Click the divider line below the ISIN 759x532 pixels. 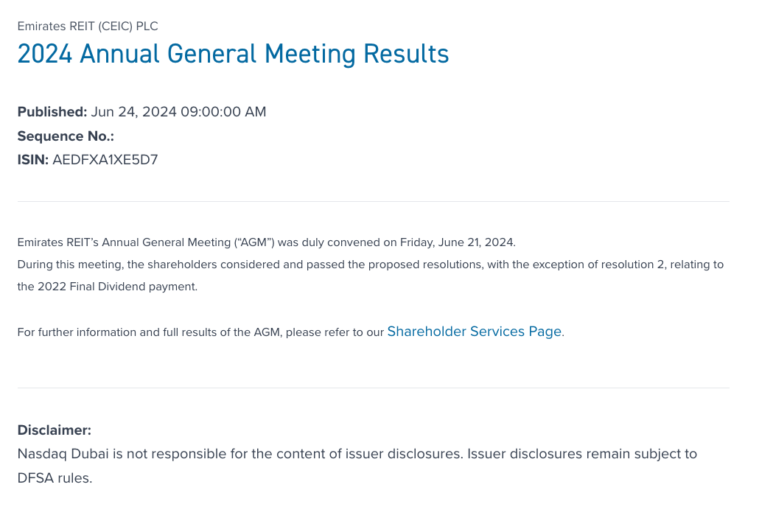click(x=373, y=201)
